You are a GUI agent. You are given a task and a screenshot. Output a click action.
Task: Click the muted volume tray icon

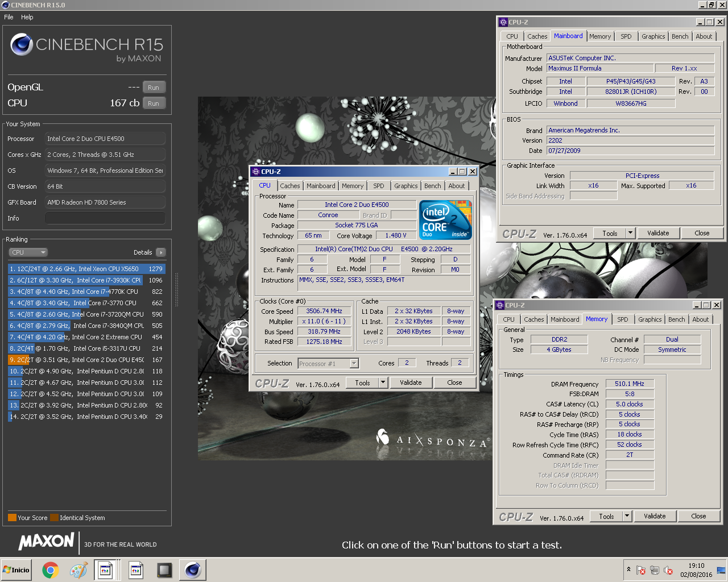pos(669,571)
